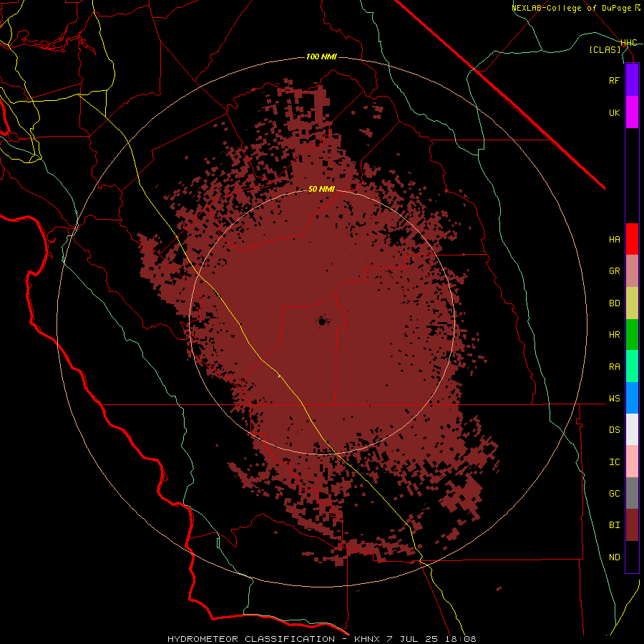
Task: Click the HA legend label
Action: [614, 239]
